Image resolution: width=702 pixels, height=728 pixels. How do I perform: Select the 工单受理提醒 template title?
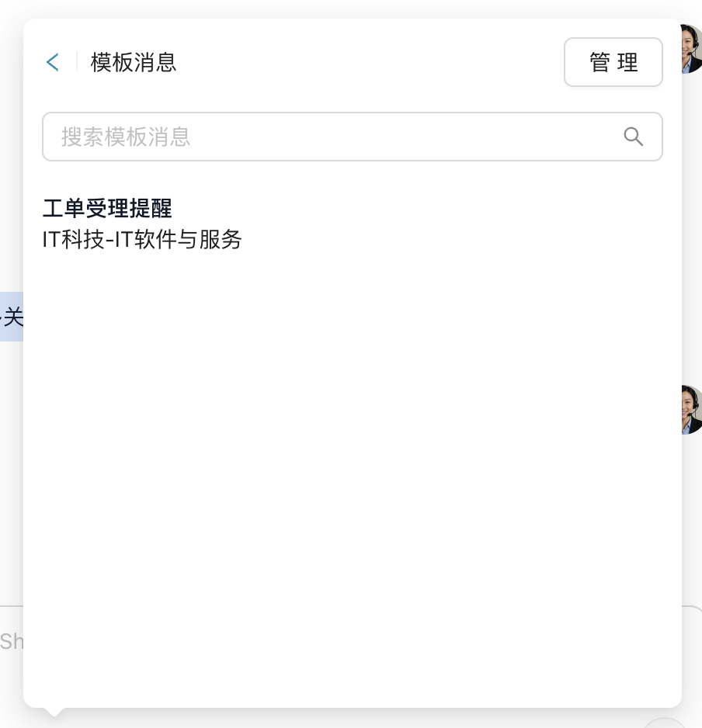(107, 208)
